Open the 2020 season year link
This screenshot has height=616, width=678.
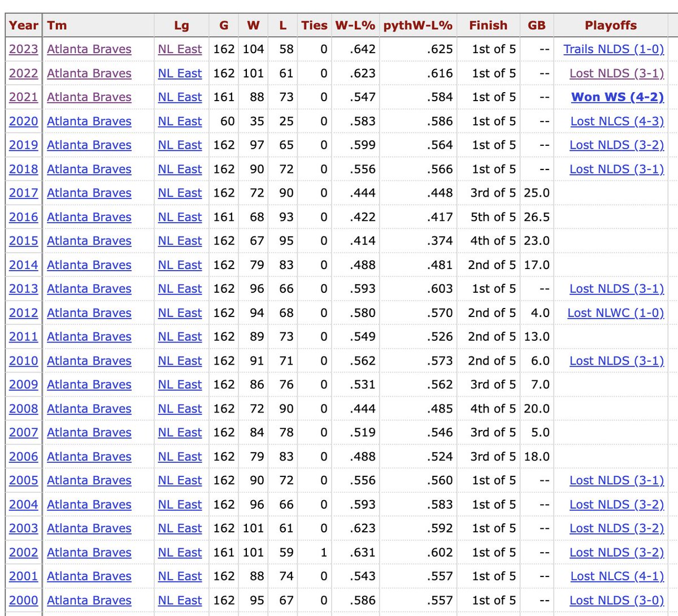tap(24, 122)
